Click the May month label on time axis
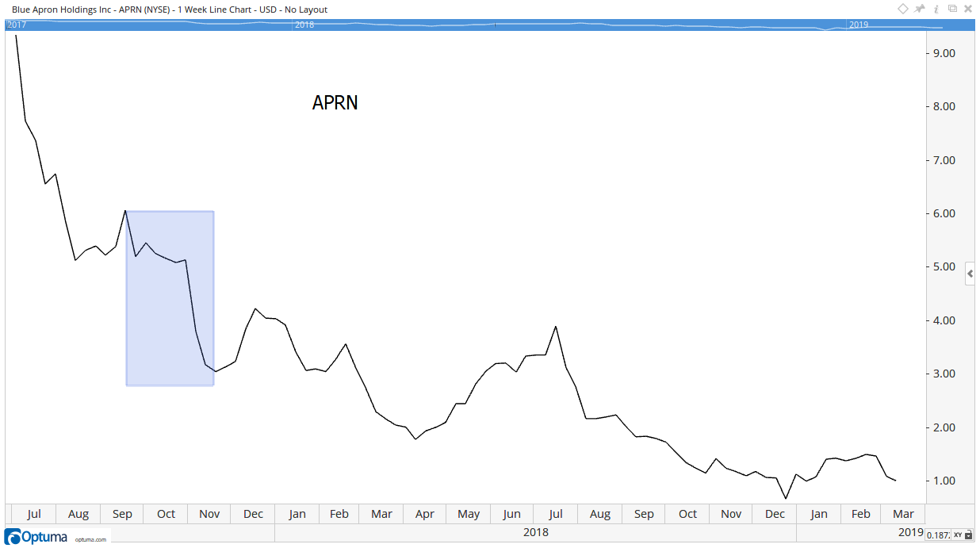Viewport: 980px width, 548px height. coord(469,514)
